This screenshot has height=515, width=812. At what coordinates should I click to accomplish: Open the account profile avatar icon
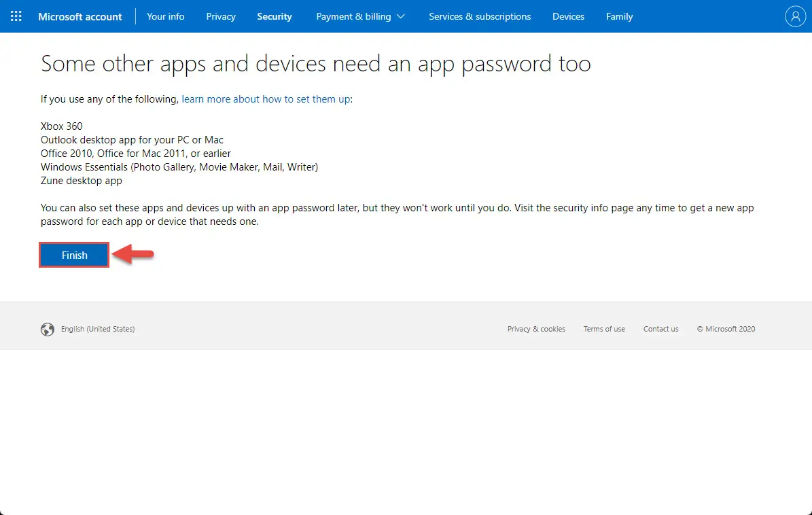tap(795, 16)
